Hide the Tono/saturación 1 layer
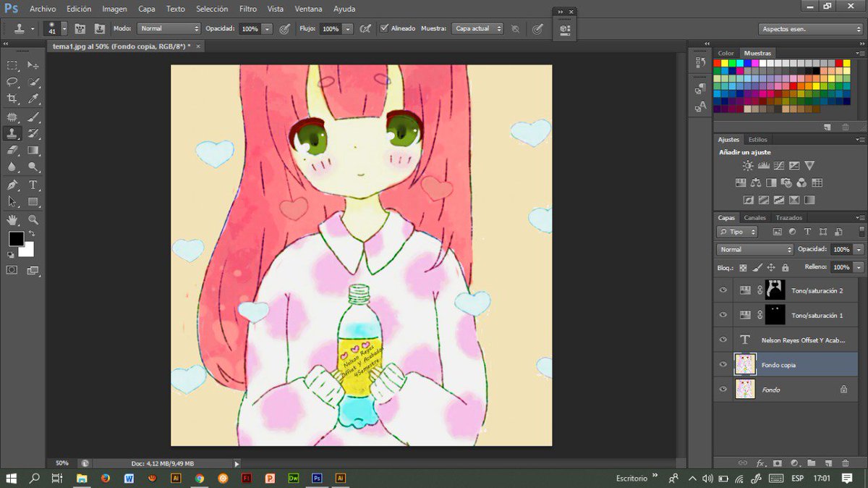Screen dimensions: 868x488 pos(723,315)
